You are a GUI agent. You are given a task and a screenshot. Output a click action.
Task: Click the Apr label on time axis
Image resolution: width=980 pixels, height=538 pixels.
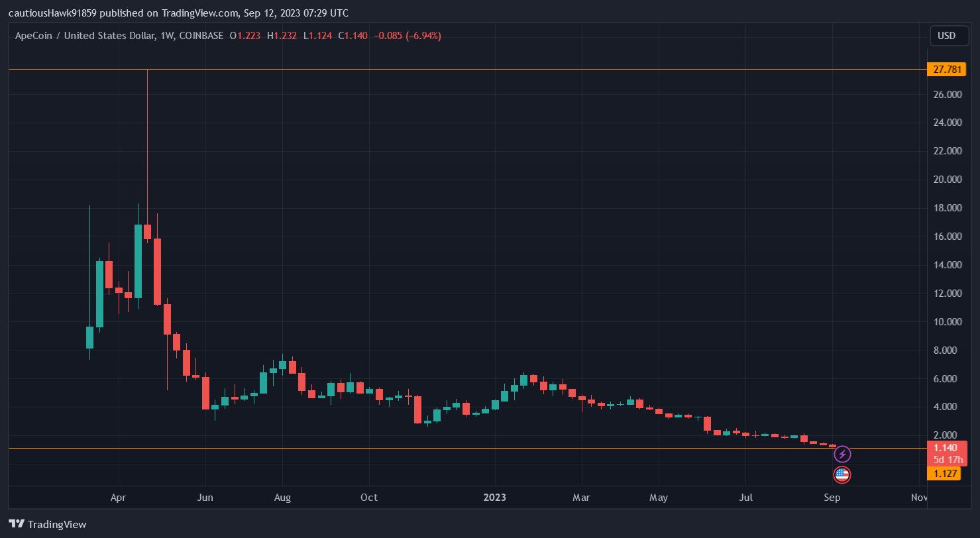119,498
